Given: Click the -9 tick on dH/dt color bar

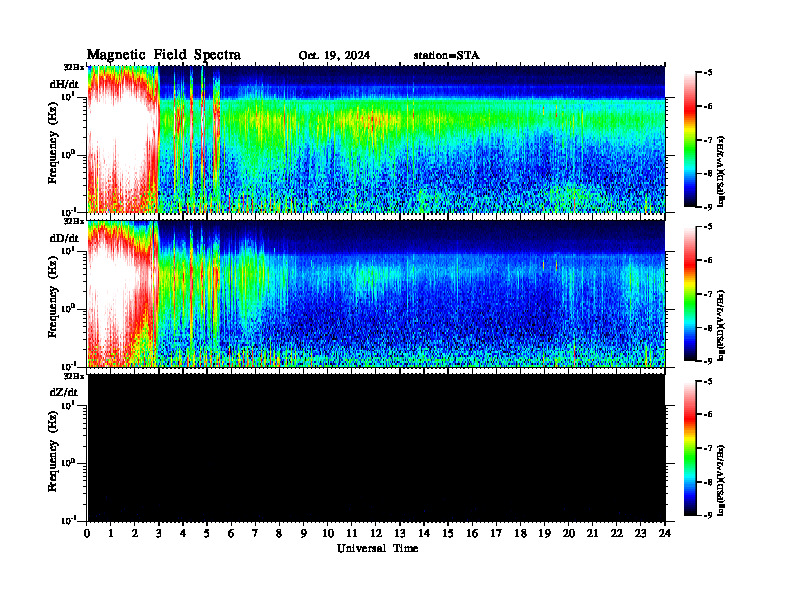Looking at the screenshot, I should click(708, 207).
